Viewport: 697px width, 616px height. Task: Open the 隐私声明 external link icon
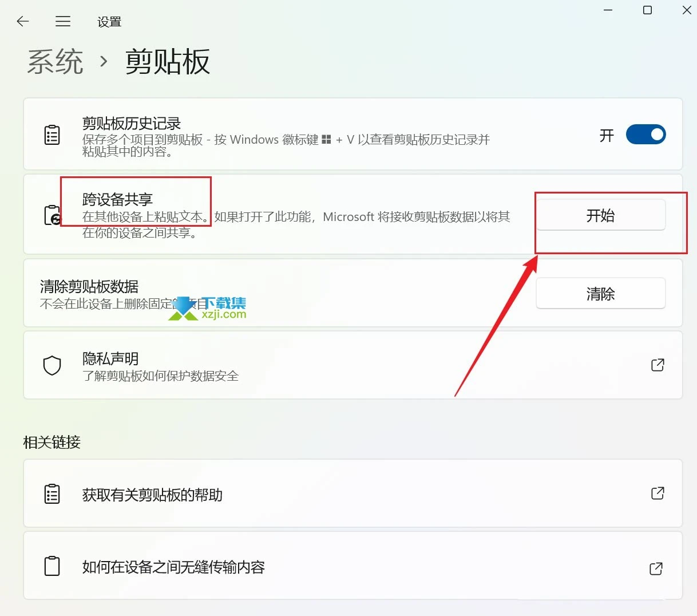pyautogui.click(x=658, y=365)
